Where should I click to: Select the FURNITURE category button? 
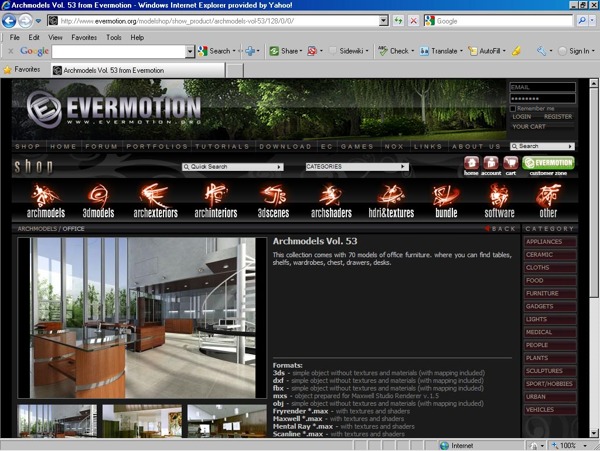click(550, 293)
